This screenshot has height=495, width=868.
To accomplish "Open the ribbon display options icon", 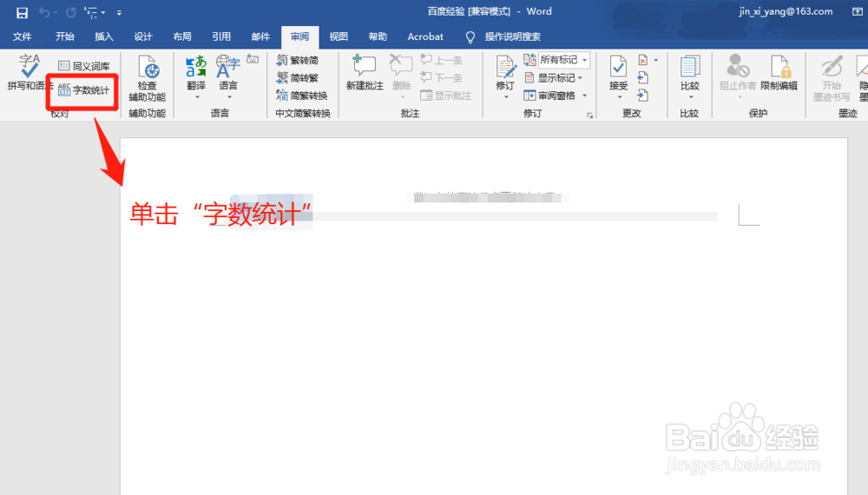I will point(857,11).
